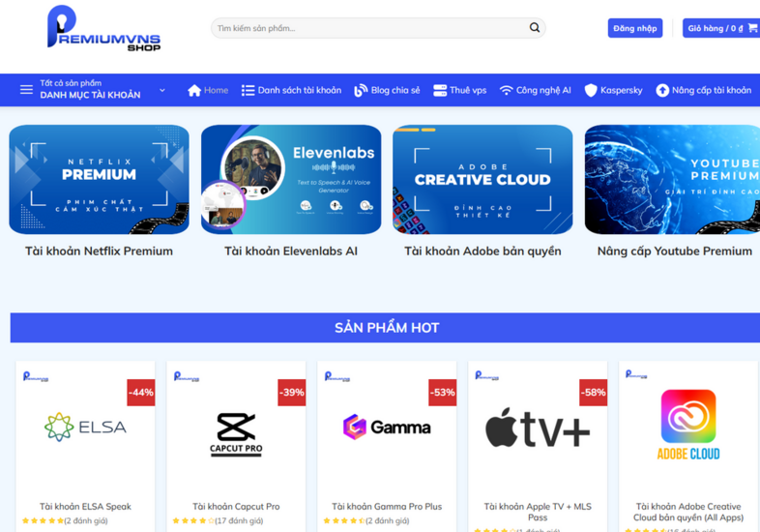Click the -58% discount badge
This screenshot has width=760, height=532.
[x=594, y=393]
